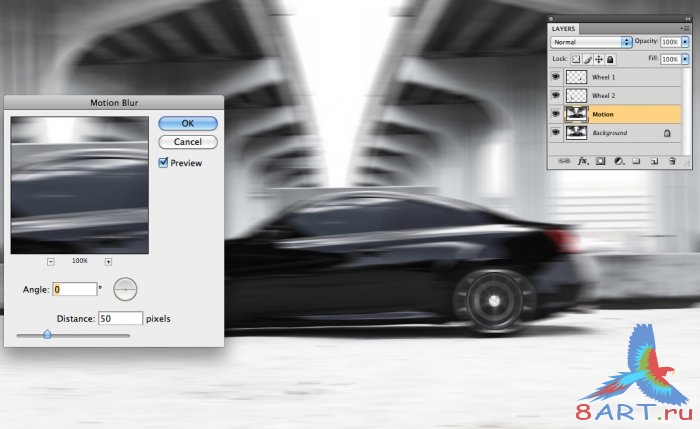Click the Distance pixels input field

click(x=120, y=318)
